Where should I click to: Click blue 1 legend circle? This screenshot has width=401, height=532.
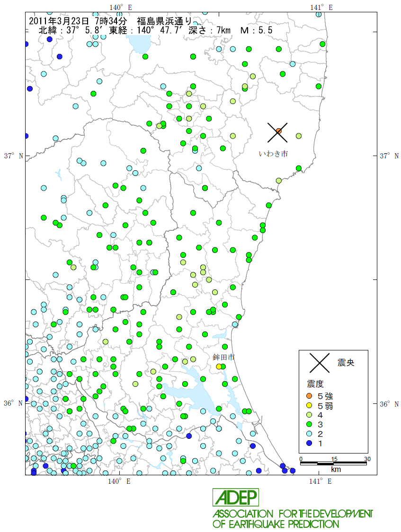point(309,443)
